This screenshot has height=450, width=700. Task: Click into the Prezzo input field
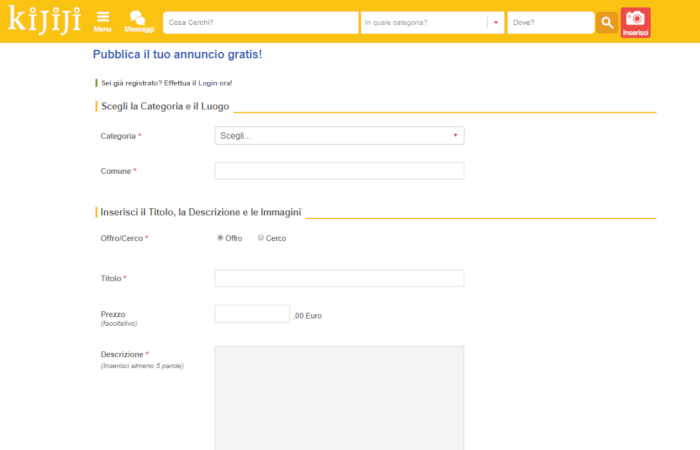point(252,314)
